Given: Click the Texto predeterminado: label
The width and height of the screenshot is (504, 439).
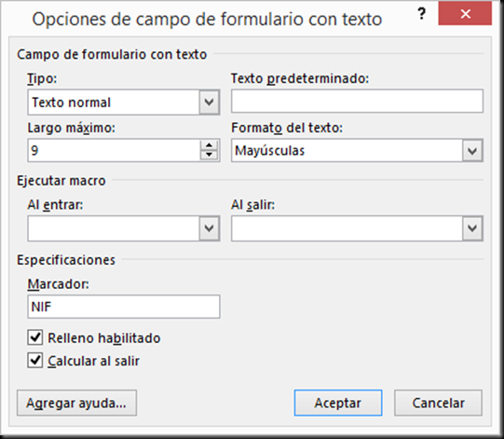Looking at the screenshot, I should pyautogui.click(x=300, y=78).
